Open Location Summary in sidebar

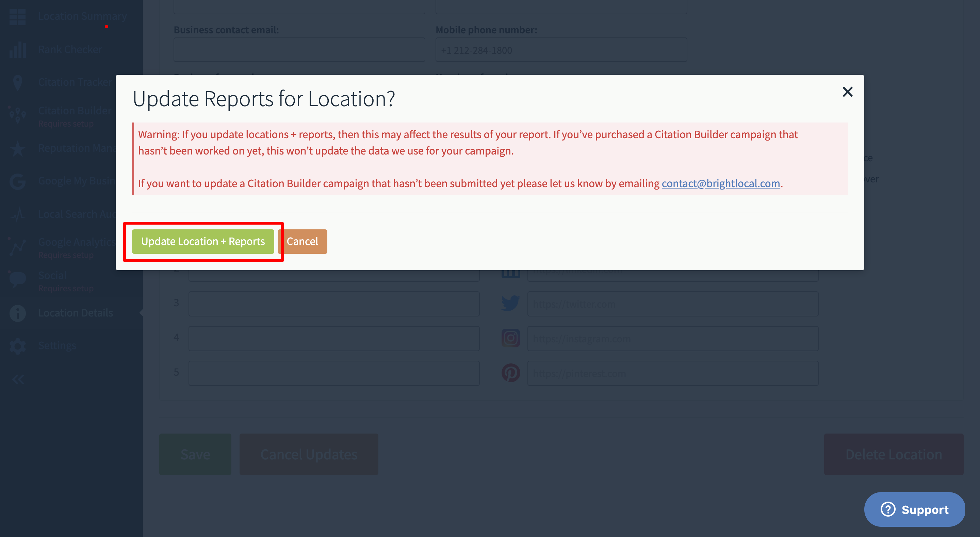83,16
